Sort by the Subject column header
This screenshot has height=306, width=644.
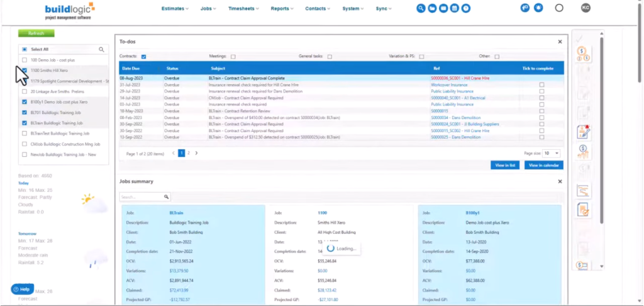click(218, 68)
